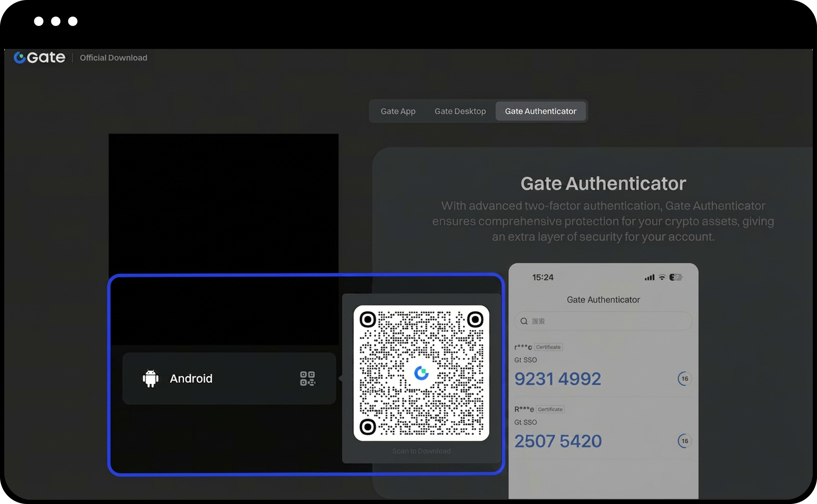817x504 pixels.
Task: Click the second 16-second countdown timer circle
Action: click(x=684, y=441)
